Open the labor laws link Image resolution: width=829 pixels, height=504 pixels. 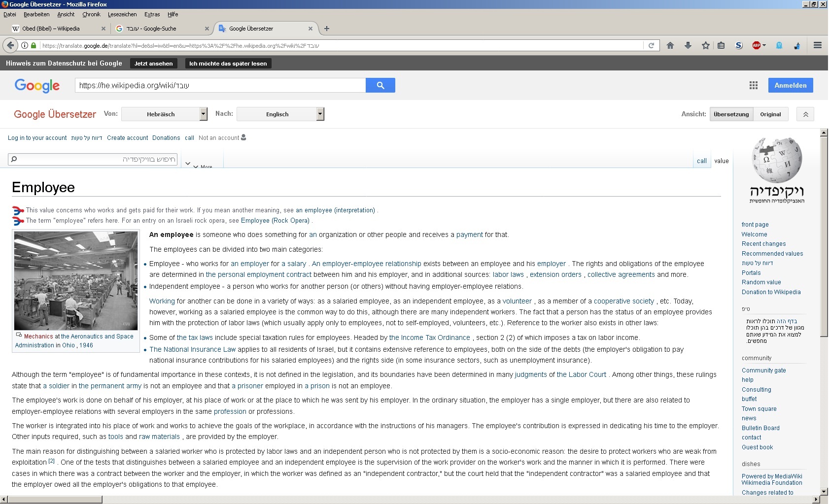pyautogui.click(x=508, y=275)
